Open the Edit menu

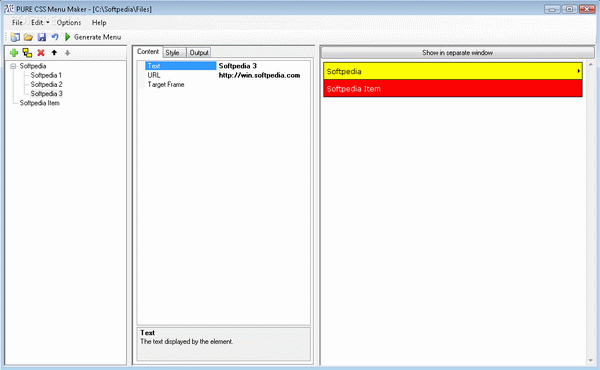37,23
